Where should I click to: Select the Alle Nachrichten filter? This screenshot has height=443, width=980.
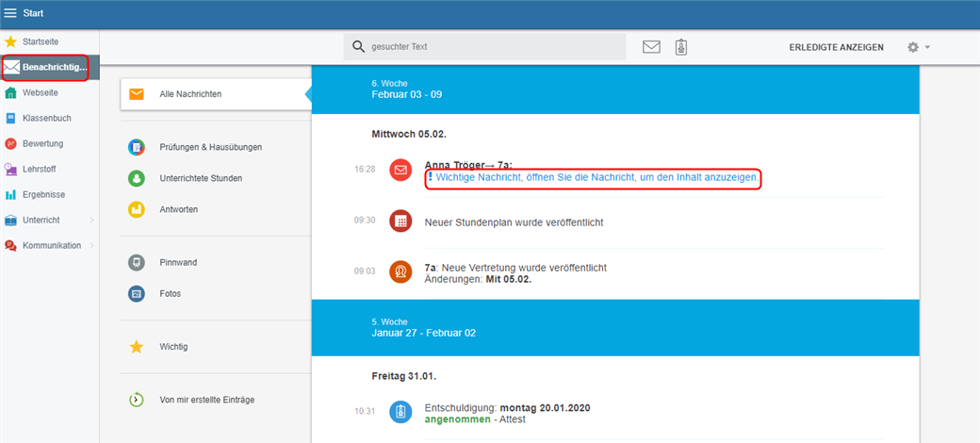pyautogui.click(x=216, y=94)
